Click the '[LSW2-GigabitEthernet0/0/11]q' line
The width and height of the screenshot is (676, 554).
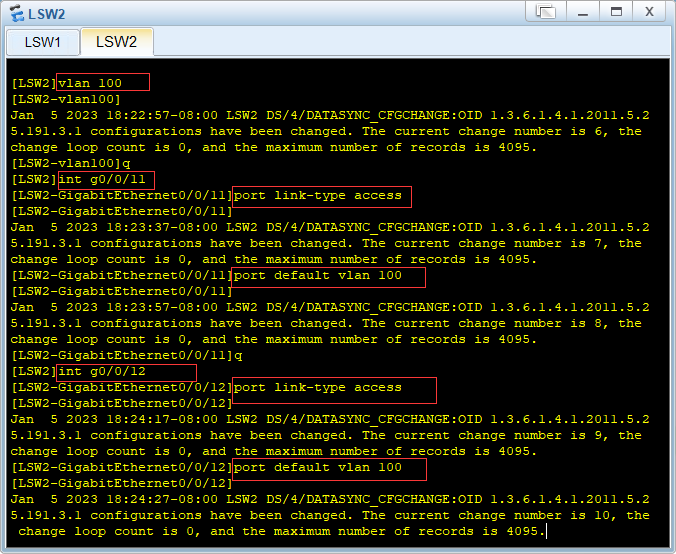[127, 356]
